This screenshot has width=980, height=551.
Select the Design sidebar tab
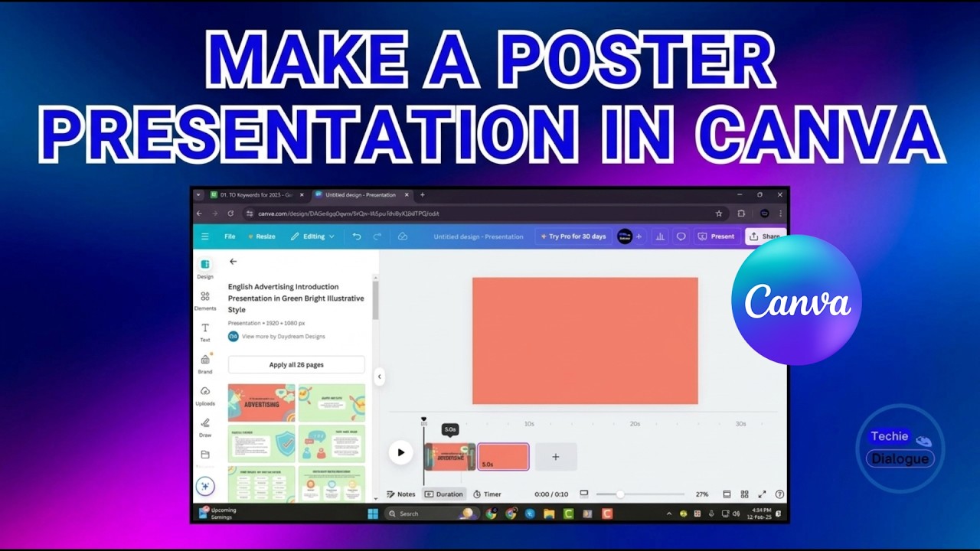pos(205,269)
